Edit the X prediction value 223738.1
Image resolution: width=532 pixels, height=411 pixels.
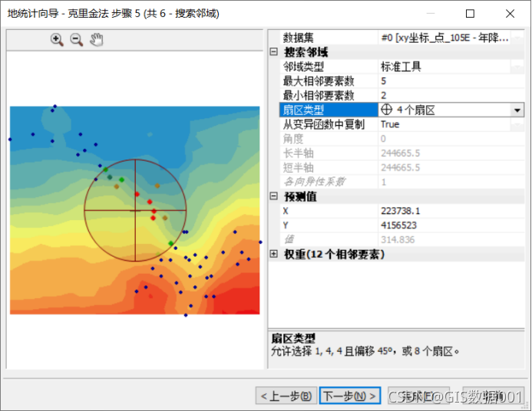tap(451, 211)
